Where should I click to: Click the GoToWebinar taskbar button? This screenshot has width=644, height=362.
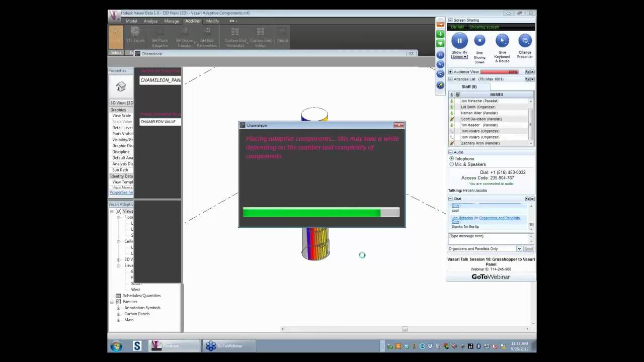[229, 346]
